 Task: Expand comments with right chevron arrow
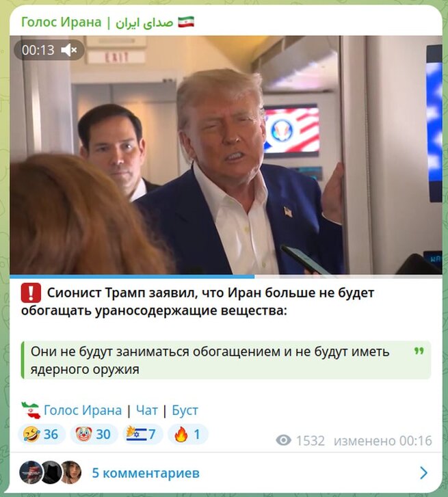pos(423,473)
